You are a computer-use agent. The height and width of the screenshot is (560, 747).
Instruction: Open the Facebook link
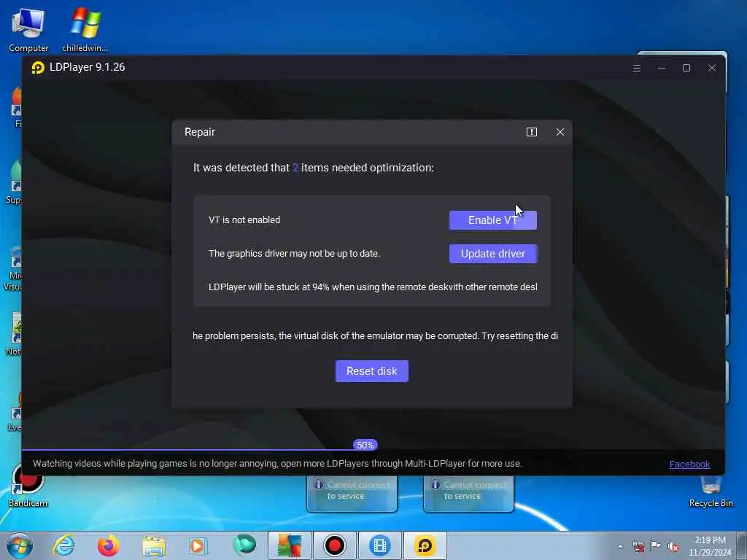(x=689, y=464)
